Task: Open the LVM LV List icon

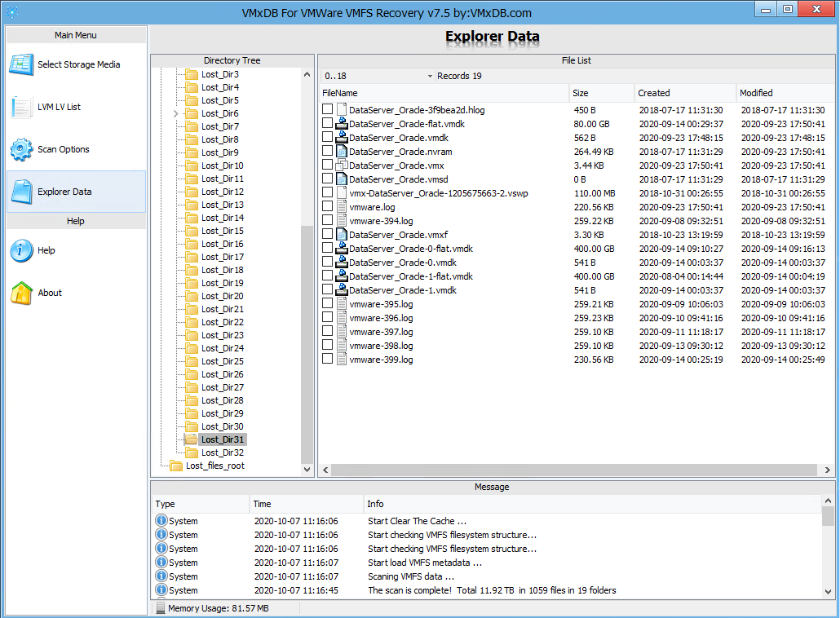Action: tap(21, 107)
